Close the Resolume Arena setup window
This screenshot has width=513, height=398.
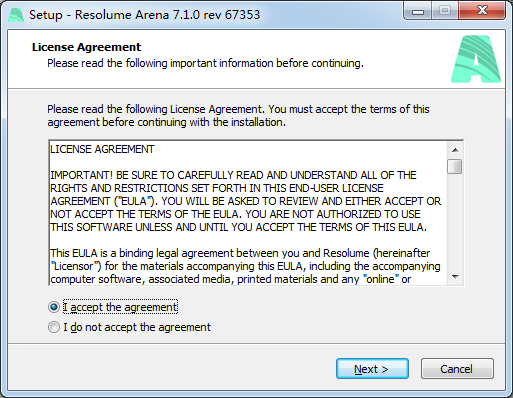[482, 11]
